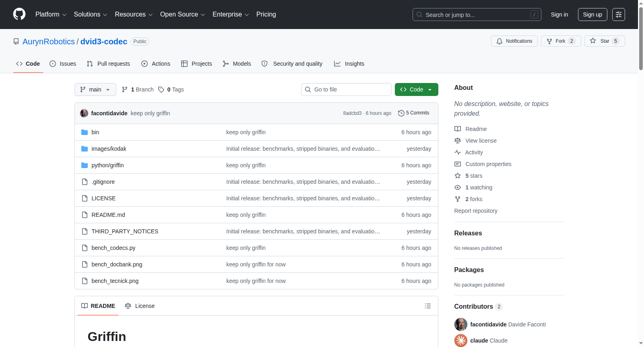Click the pulse icon beside Activity
The height and width of the screenshot is (347, 644).
pos(458,152)
